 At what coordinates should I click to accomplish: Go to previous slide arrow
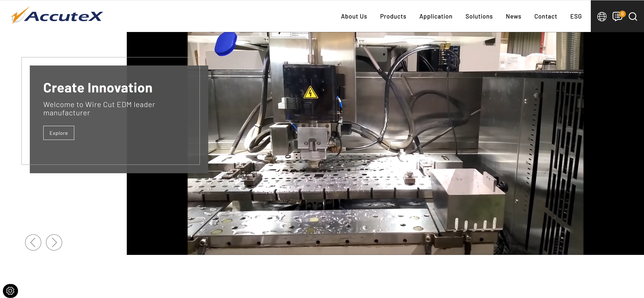(33, 242)
